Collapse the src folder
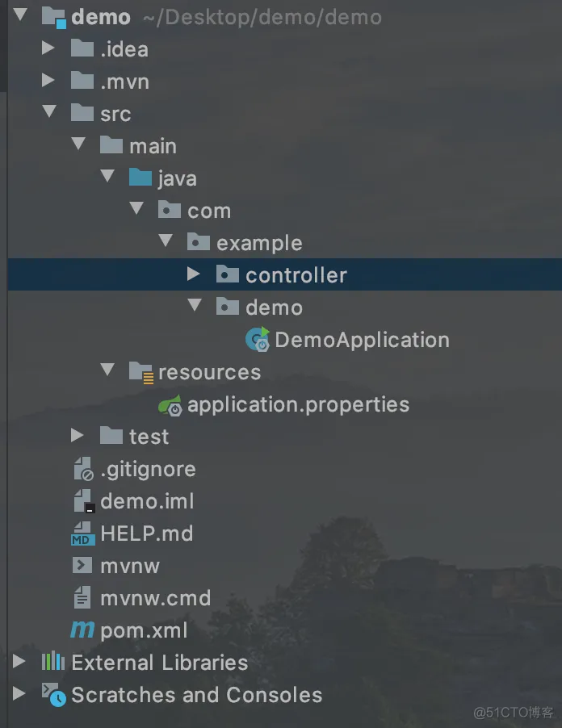Image resolution: width=562 pixels, height=728 pixels. pyautogui.click(x=48, y=114)
